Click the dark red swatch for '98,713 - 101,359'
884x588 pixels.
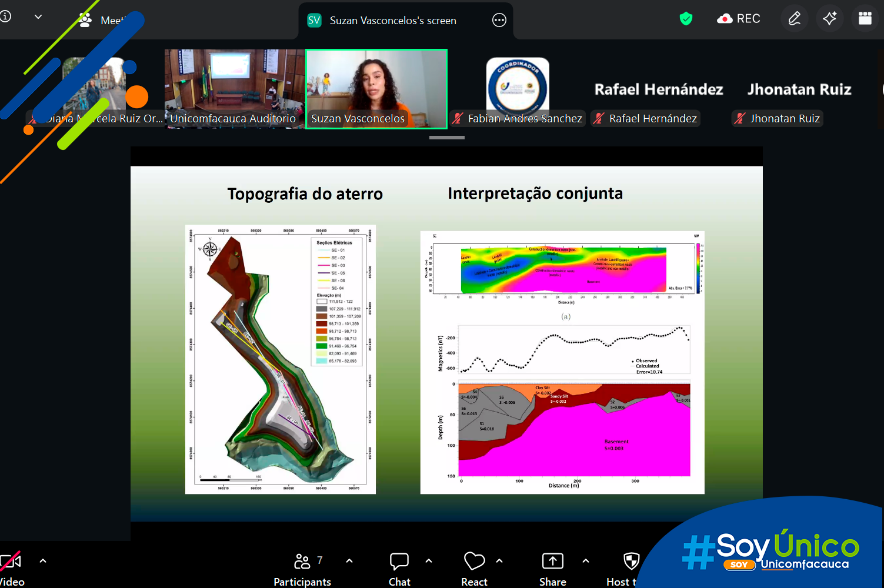(322, 324)
